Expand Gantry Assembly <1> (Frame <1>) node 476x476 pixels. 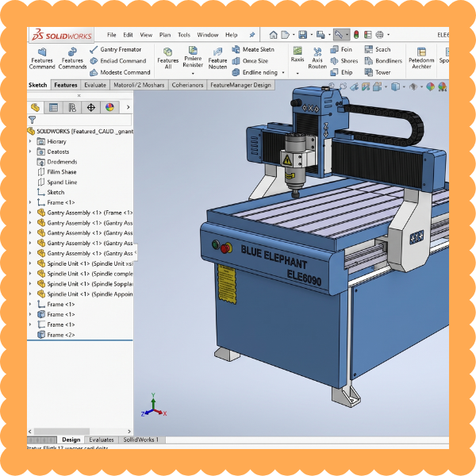point(30,213)
